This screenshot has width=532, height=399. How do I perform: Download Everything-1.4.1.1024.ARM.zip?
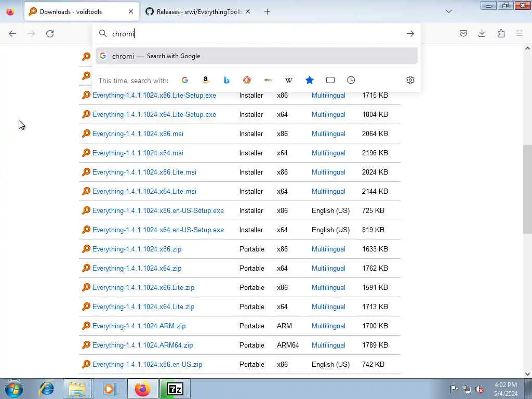click(x=139, y=326)
